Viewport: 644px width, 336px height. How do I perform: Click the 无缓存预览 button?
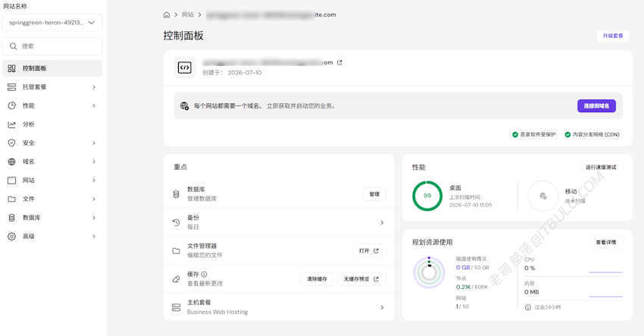(x=361, y=279)
